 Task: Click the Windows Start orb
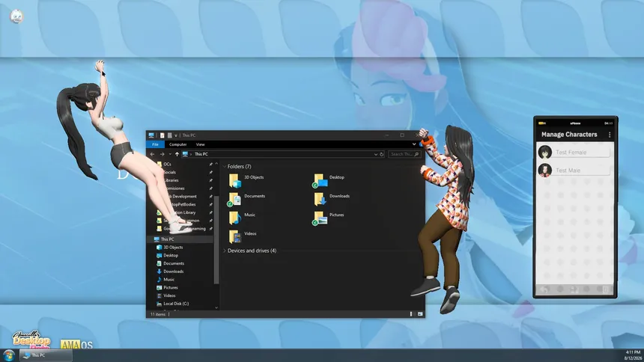[x=9, y=355]
